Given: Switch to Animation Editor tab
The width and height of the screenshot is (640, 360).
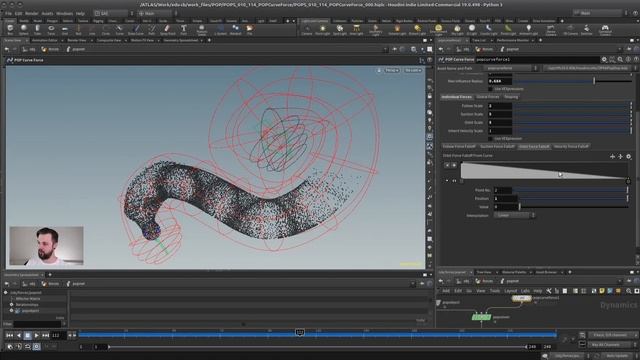Looking at the screenshot, I should (x=44, y=40).
